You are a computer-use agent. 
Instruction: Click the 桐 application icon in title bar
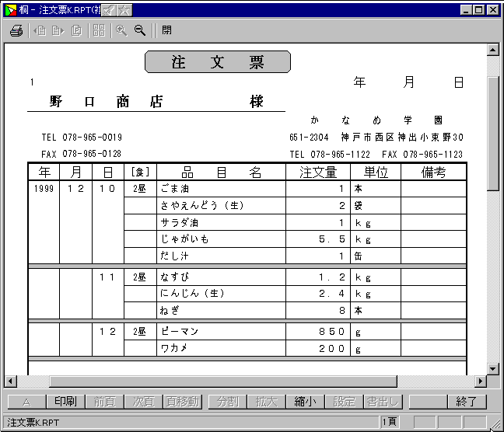[11, 10]
